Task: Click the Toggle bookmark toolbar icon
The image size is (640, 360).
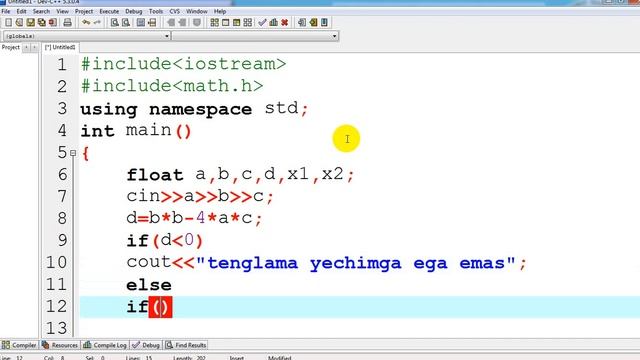Action: (313, 22)
